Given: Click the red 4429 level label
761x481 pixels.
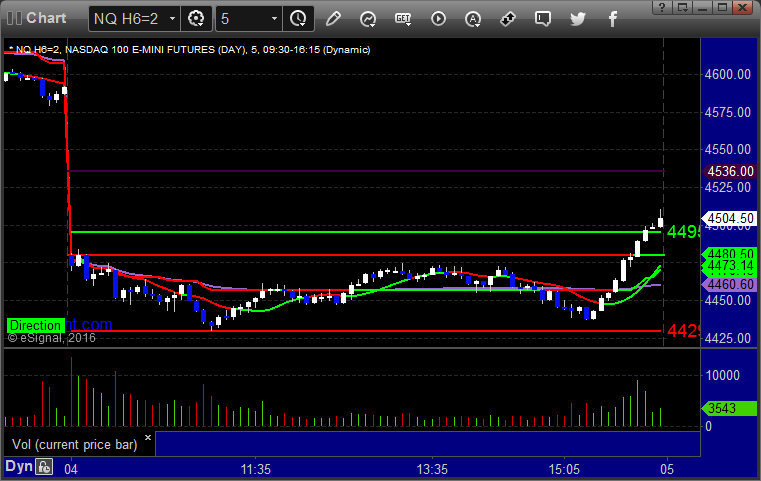Looking at the screenshot, I should pos(683,331).
